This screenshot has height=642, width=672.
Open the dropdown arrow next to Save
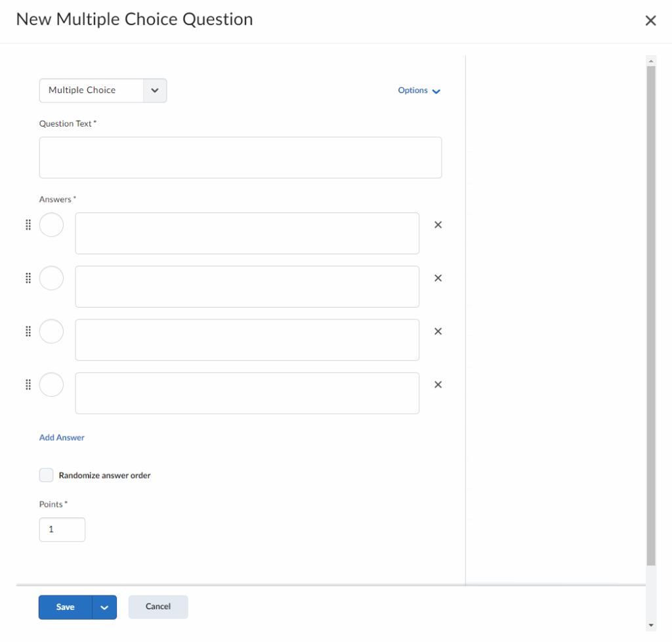[x=104, y=607]
